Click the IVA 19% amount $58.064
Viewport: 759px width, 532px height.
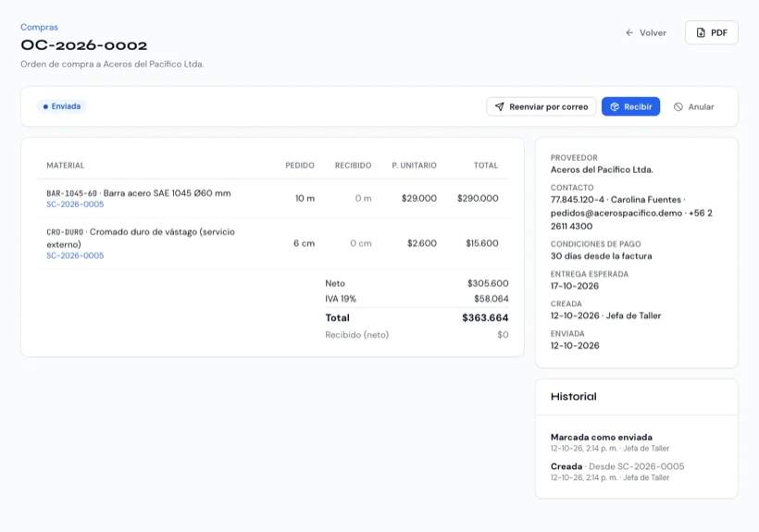point(491,299)
